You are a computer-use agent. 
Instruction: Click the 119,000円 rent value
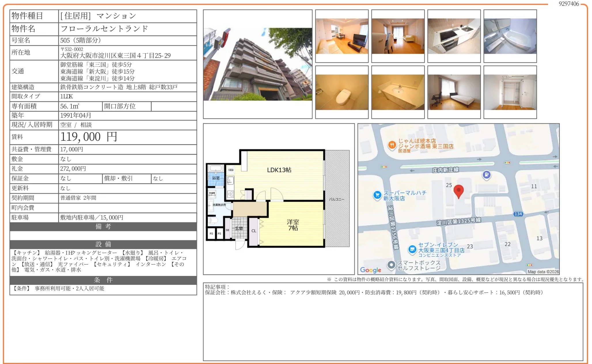(89, 137)
